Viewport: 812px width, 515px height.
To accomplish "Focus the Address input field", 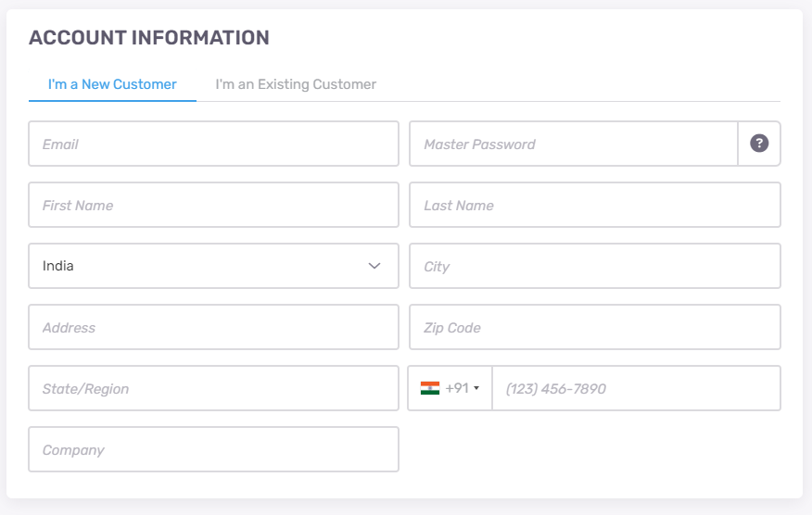I will click(213, 327).
